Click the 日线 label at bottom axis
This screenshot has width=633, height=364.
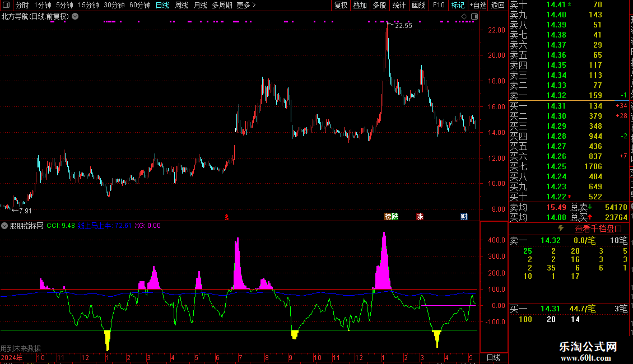(x=494, y=357)
